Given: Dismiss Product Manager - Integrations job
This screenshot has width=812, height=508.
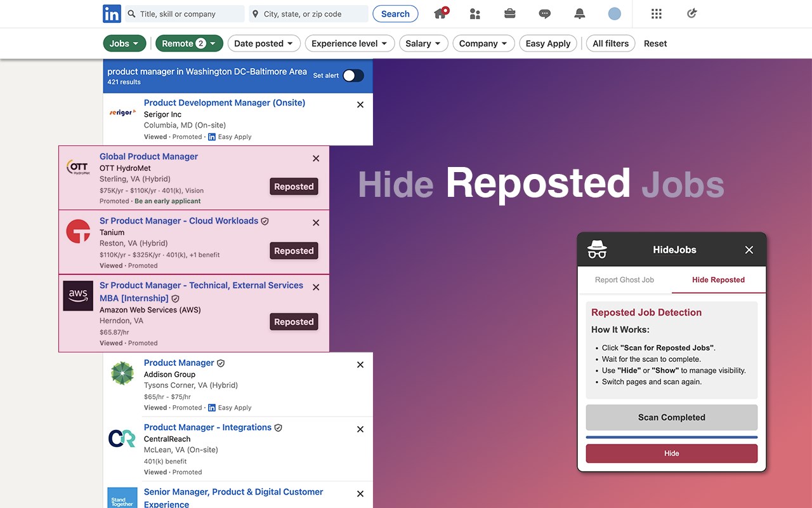Looking at the screenshot, I should [x=360, y=430].
